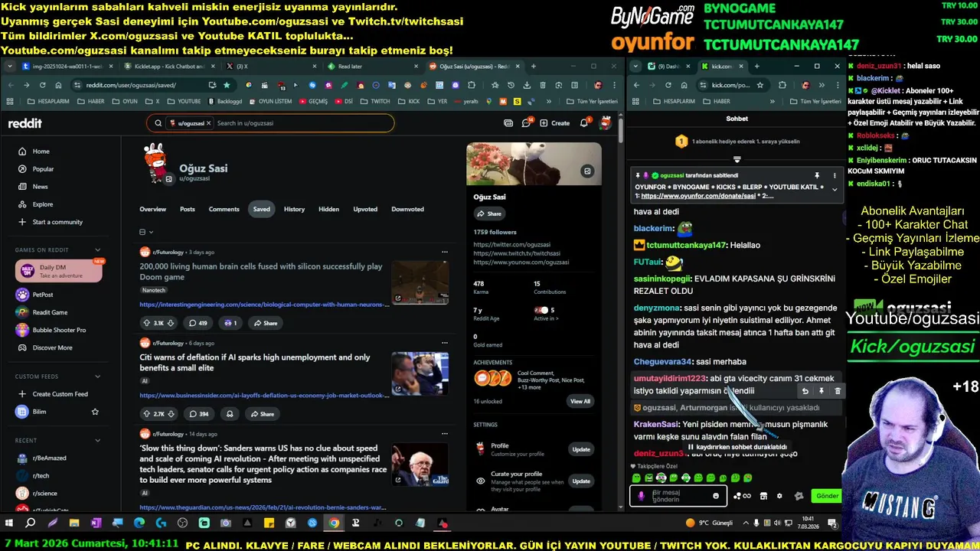Image resolution: width=980 pixels, height=551 pixels.
Task: Collapse Games on Reddit section
Action: (97, 249)
